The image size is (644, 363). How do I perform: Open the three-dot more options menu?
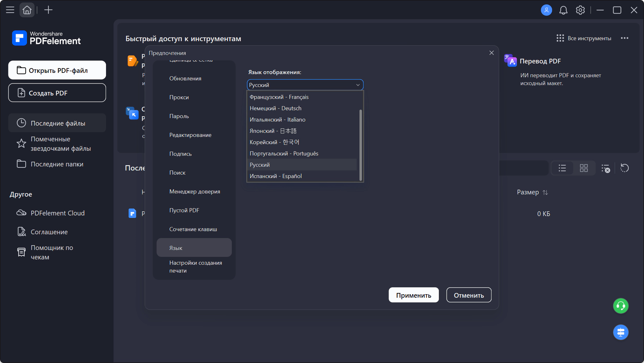624,38
